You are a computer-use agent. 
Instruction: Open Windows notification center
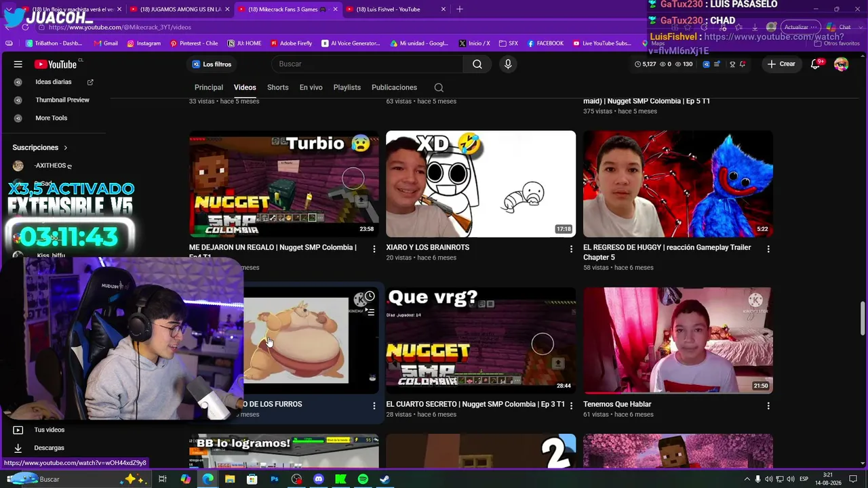pyautogui.click(x=854, y=479)
